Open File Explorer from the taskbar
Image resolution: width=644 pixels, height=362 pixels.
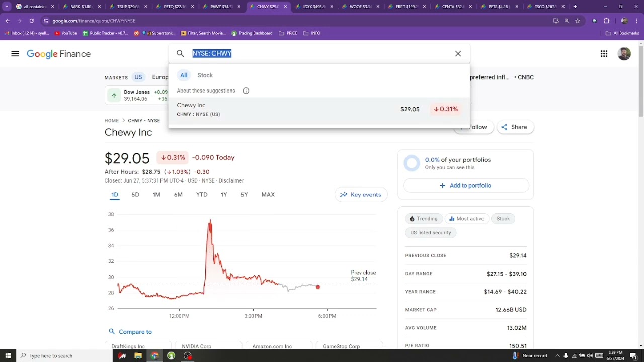click(x=138, y=355)
